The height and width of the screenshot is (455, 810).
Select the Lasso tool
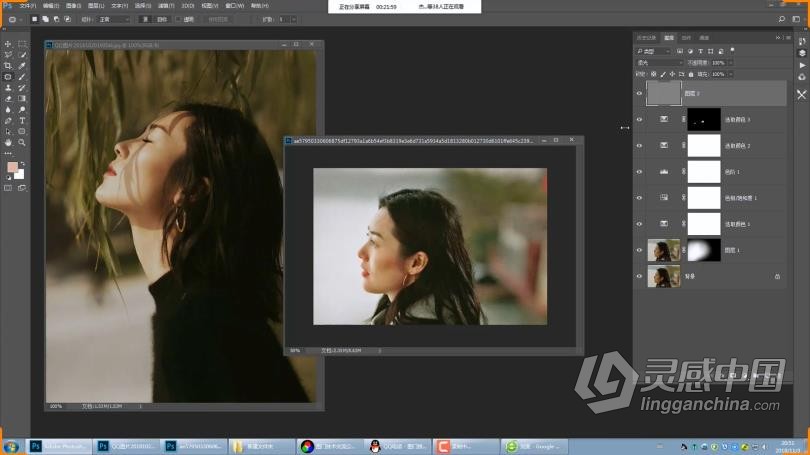coord(8,55)
